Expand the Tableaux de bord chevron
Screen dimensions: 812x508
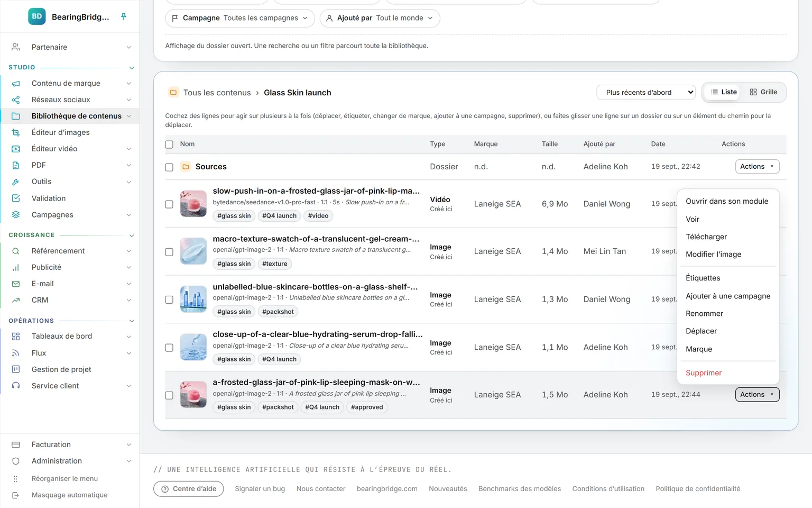[129, 337]
